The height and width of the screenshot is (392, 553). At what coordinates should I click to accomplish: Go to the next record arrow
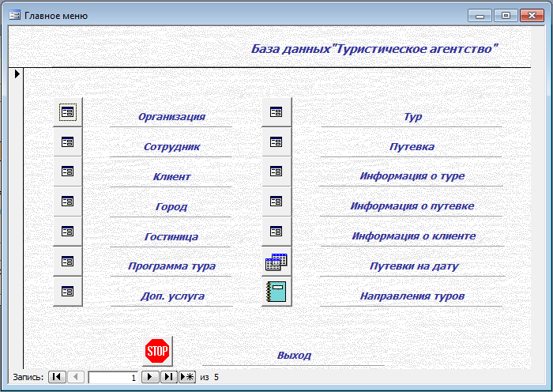(150, 377)
